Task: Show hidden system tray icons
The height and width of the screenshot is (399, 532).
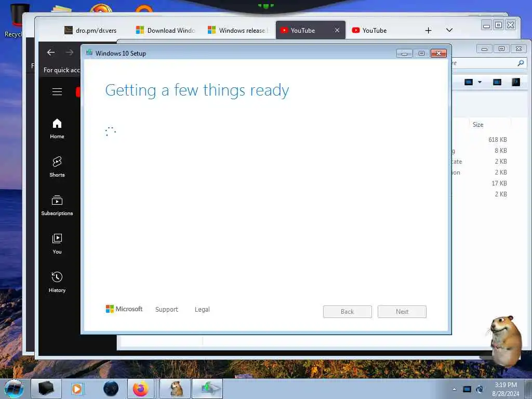Action: pyautogui.click(x=454, y=389)
